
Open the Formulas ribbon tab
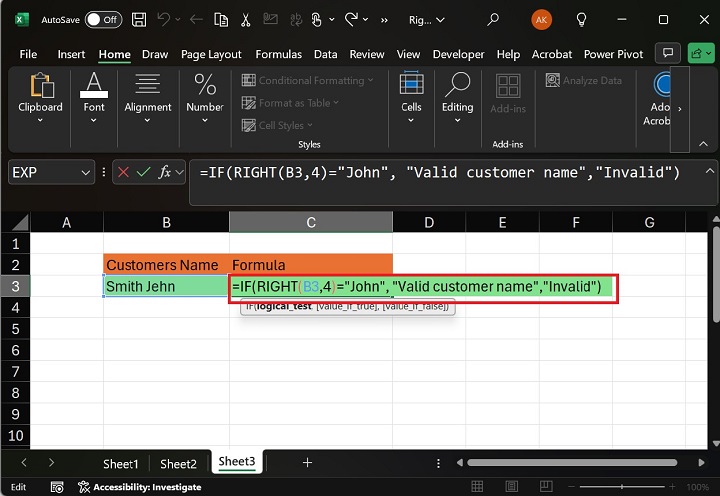pyautogui.click(x=278, y=54)
